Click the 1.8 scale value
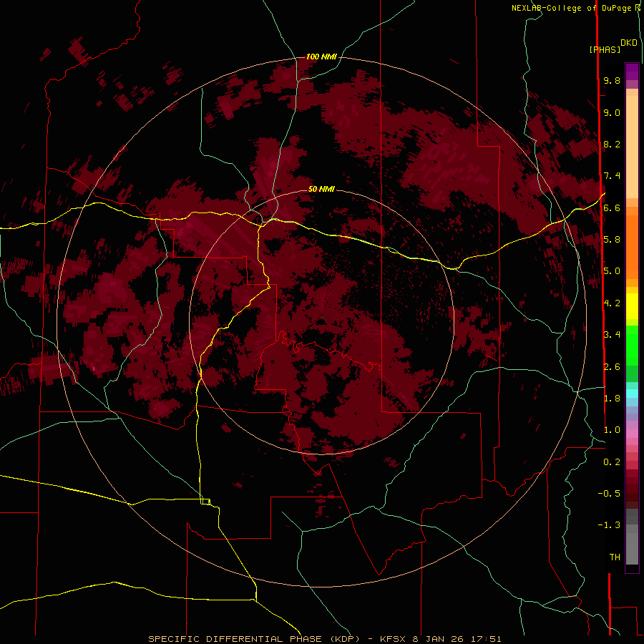The image size is (644, 644). tap(612, 398)
